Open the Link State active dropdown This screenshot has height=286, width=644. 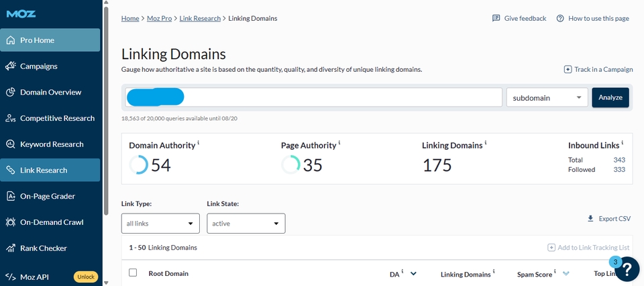click(x=246, y=224)
